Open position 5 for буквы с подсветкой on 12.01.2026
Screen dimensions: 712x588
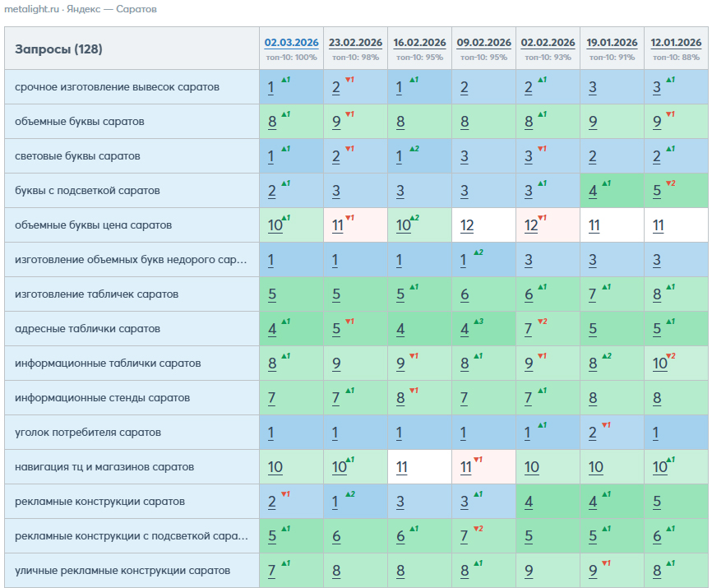point(657,191)
